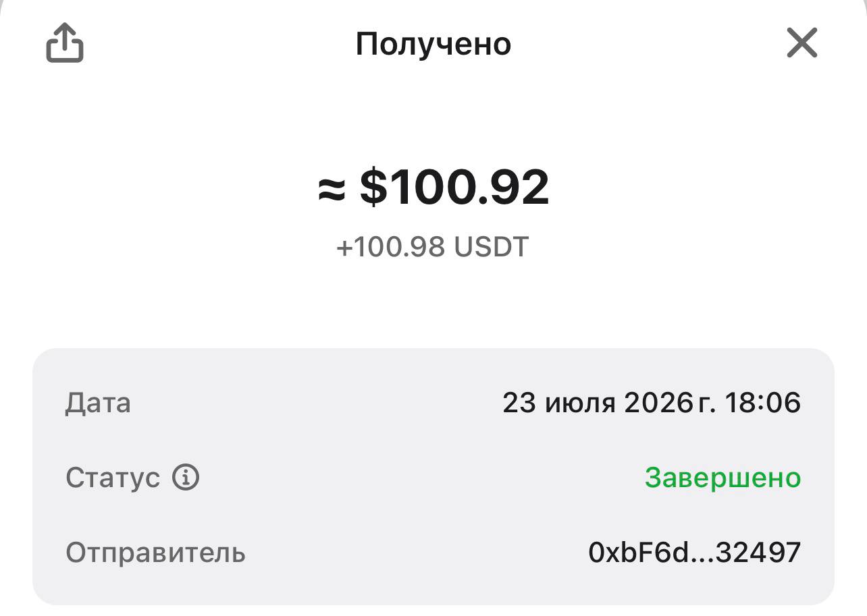Click the +100.98 USDT amount line
This screenshot has width=867, height=616.
(x=432, y=247)
